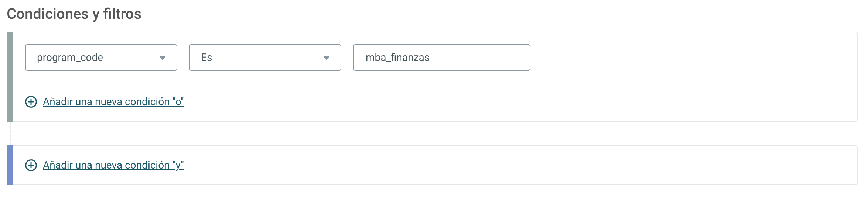
Task: Click the caret arrow in the program_code selector
Action: (162, 58)
